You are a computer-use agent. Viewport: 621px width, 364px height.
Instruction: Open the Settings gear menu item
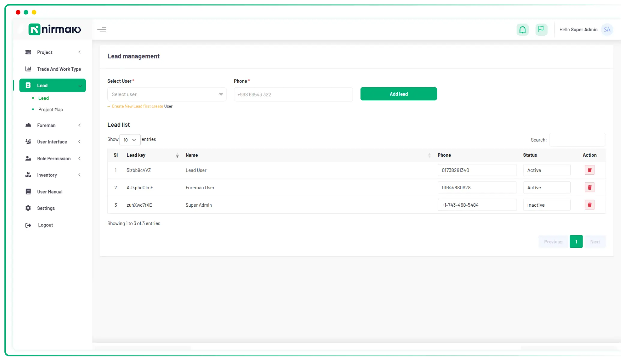point(46,208)
